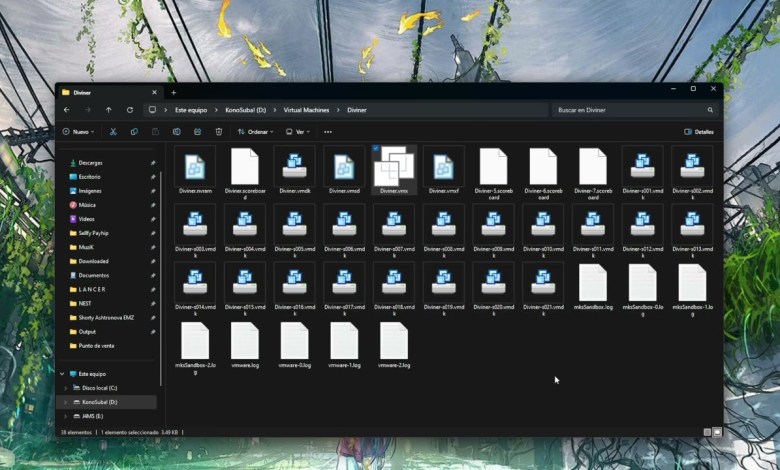Go up one folder level arrow
This screenshot has height=470, width=780.
pos(108,110)
